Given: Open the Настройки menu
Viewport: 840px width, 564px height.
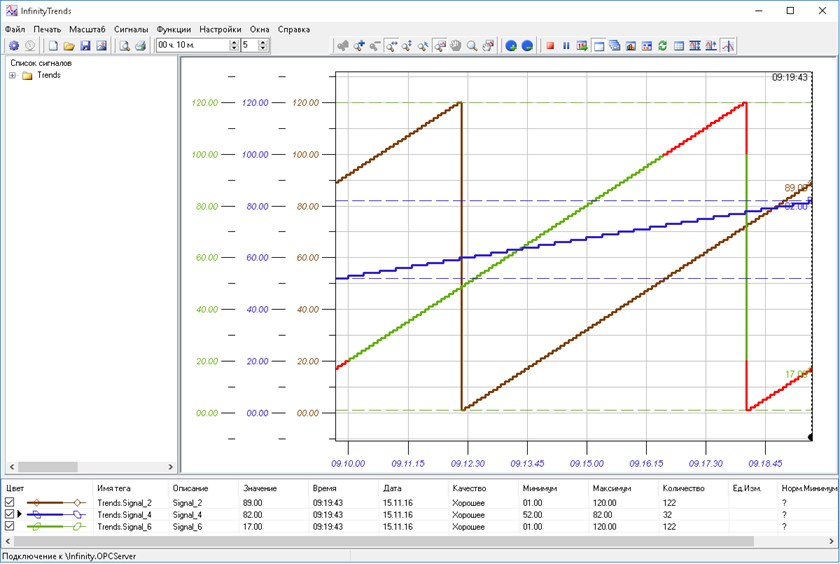Looking at the screenshot, I should [x=220, y=29].
